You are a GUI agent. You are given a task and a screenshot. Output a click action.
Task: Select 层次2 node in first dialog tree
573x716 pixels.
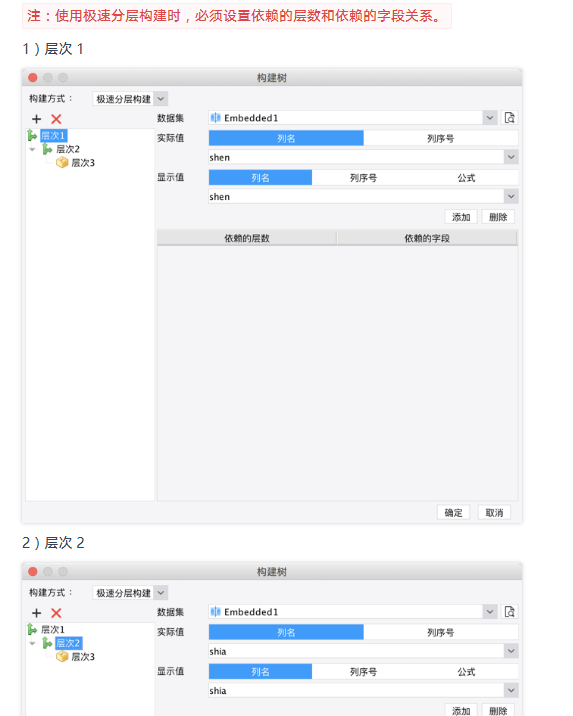(x=62, y=149)
